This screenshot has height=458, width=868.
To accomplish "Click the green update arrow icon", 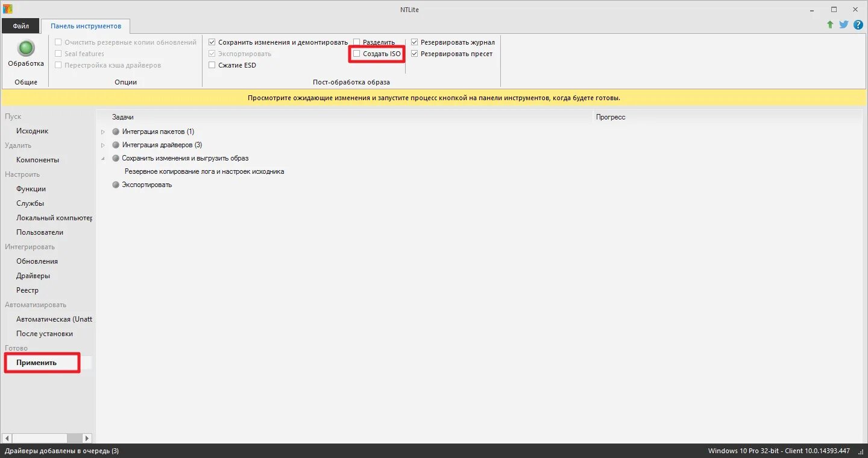I will pos(830,25).
